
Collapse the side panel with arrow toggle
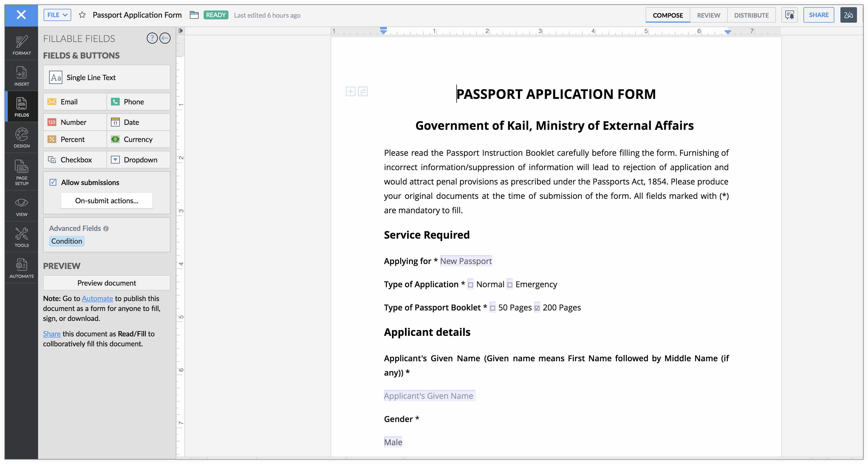(181, 31)
